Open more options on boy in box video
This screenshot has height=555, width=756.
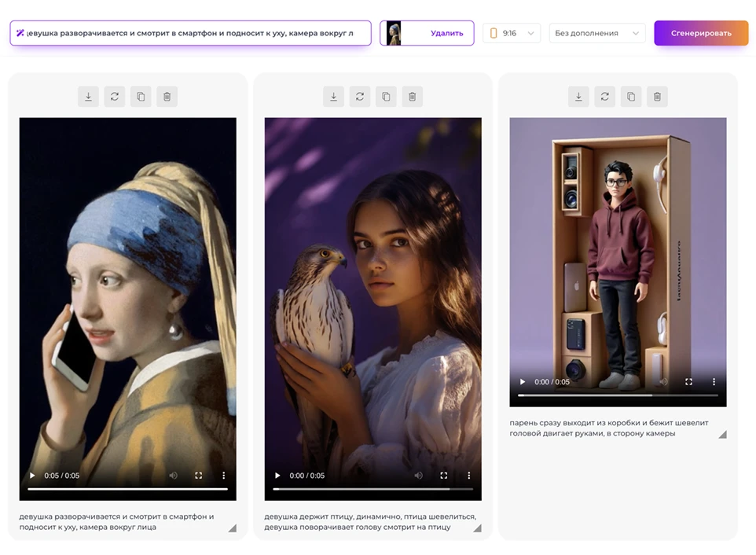[714, 382]
